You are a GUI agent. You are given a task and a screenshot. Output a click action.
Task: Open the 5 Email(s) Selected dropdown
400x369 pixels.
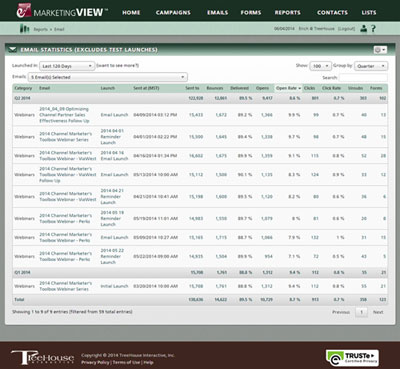tap(108, 77)
